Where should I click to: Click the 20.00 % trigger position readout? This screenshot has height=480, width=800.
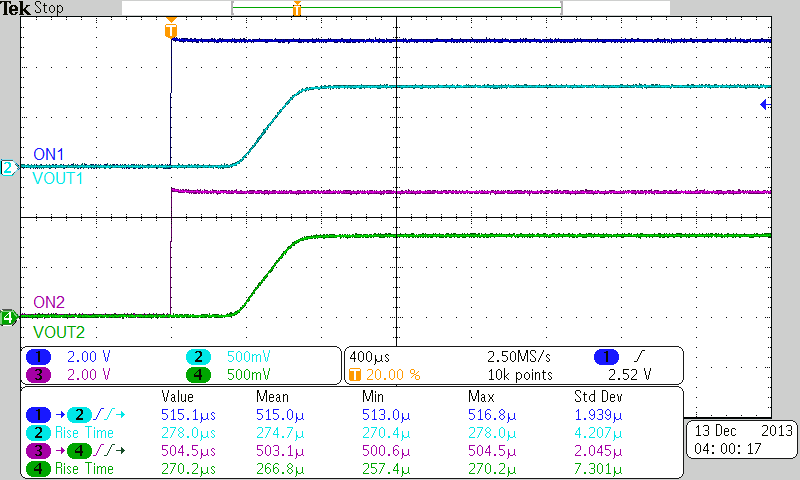pyautogui.click(x=393, y=375)
